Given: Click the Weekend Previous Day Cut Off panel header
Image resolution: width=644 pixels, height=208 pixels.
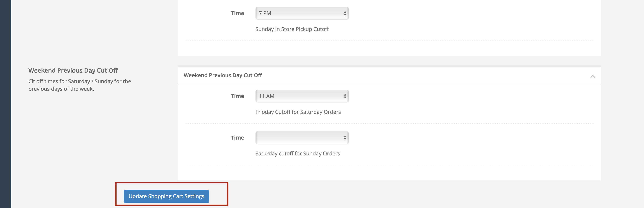Looking at the screenshot, I should (389, 75).
